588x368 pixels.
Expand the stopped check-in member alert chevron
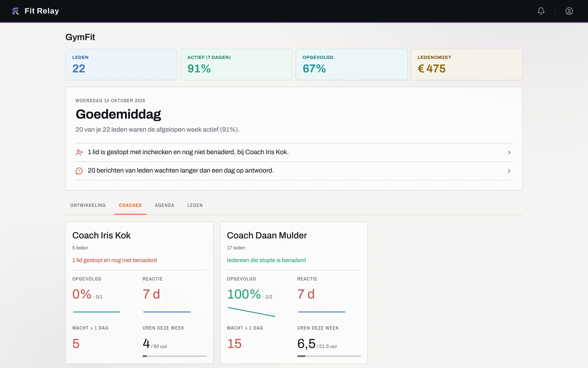[x=509, y=152]
